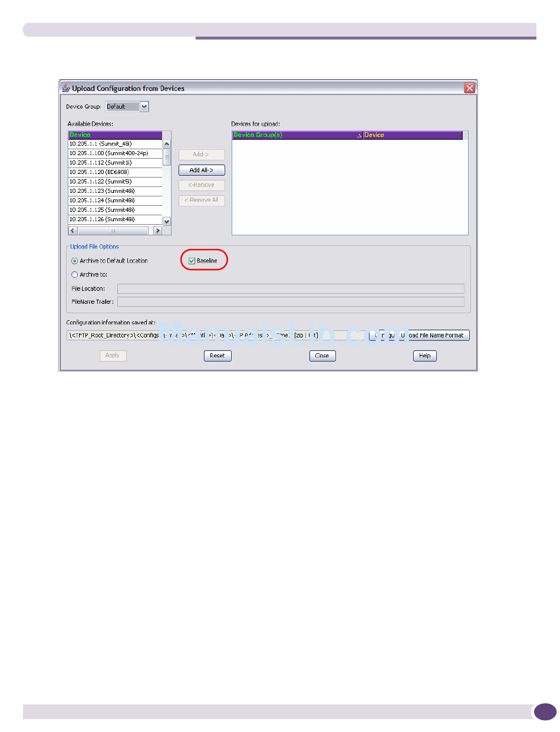Click the Apply button

coord(113,356)
